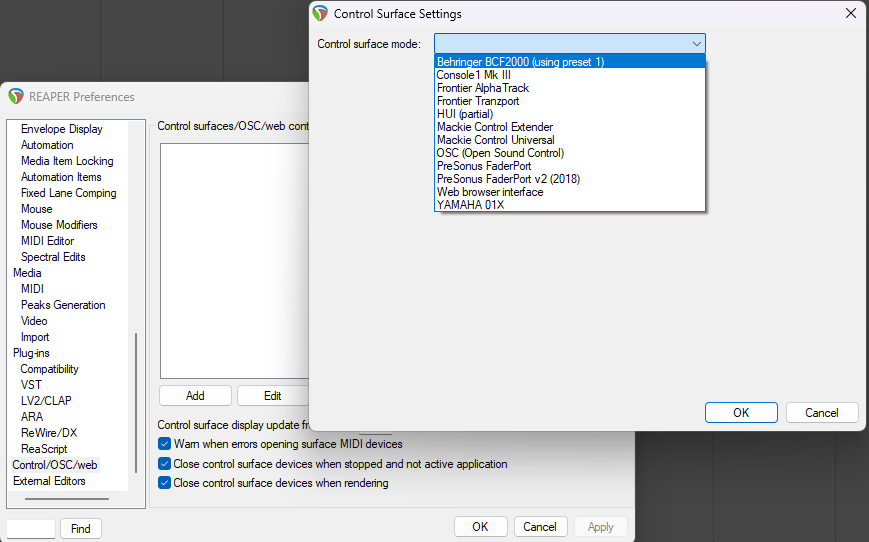Toggle Close control surface devices when stopped
The width and height of the screenshot is (869, 542).
[164, 464]
